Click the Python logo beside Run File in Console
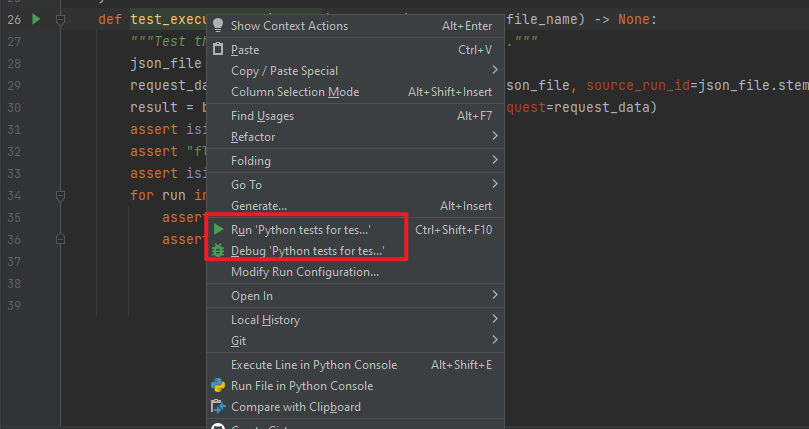Screen dimensions: 809x429 tap(218, 386)
